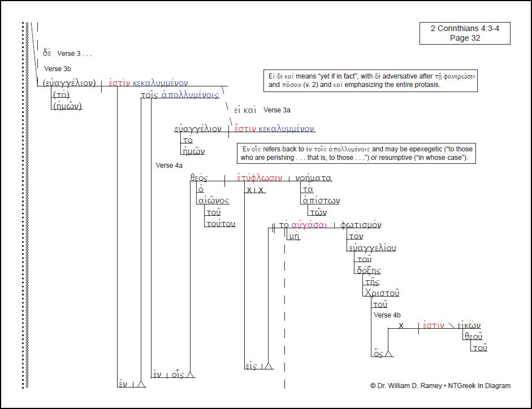Click the object word "νοήματα"
Image resolution: width=532 pixels, height=409 pixels.
coord(313,178)
